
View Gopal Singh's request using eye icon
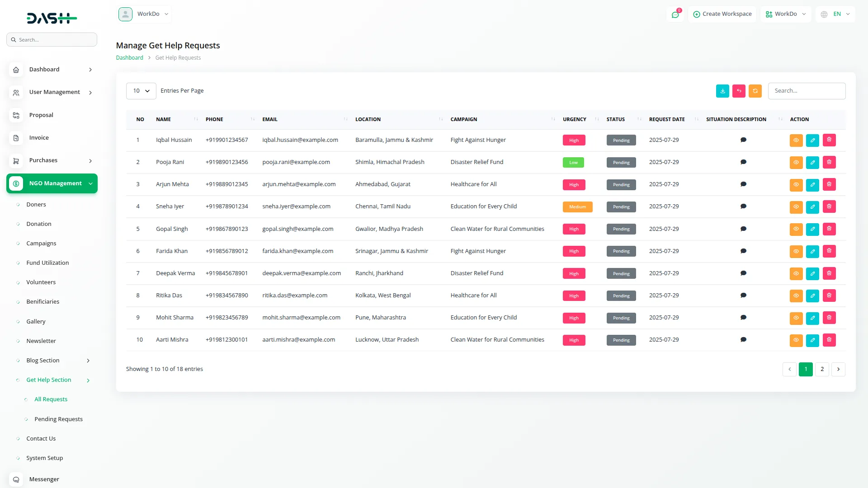click(796, 229)
